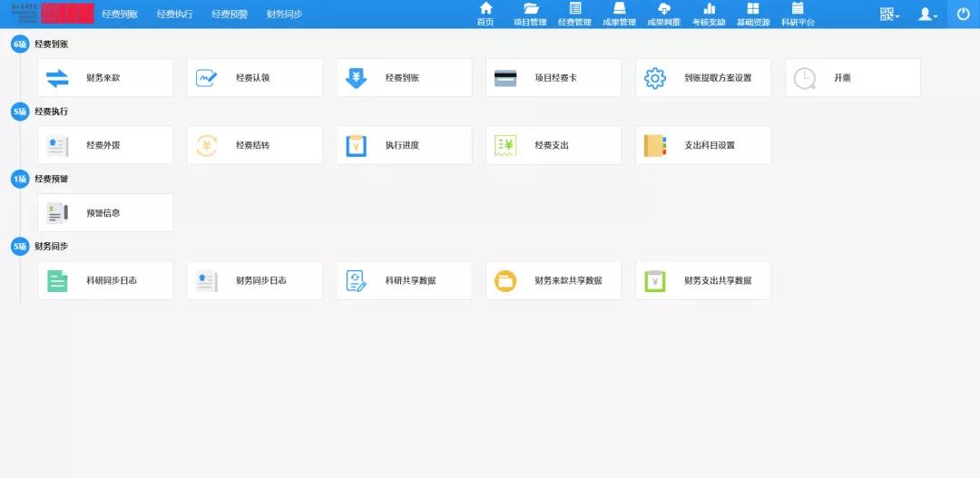This screenshot has width=980, height=478.
Task: Go to 首页 home in navigation
Action: tap(485, 14)
